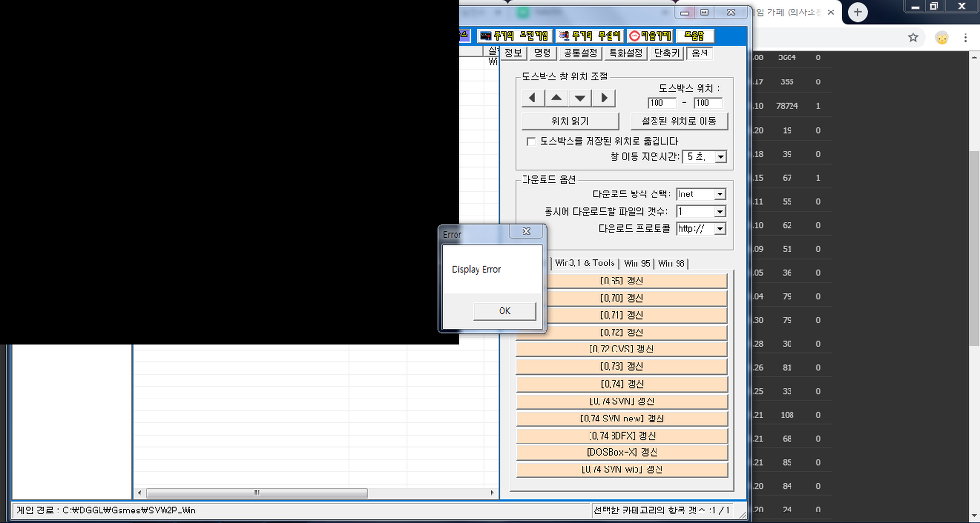Screen dimensions: 980x523
Task: Click the [0.65] 갱신 button
Action: [622, 281]
